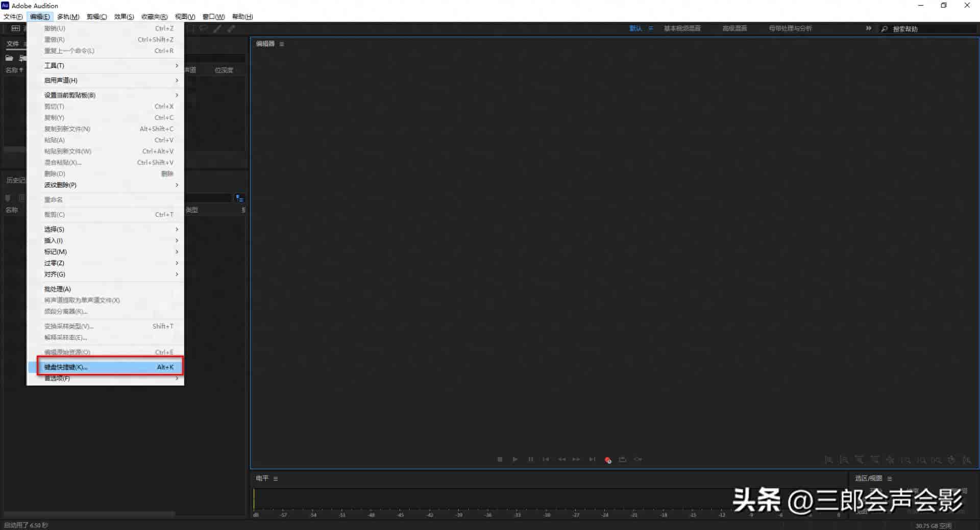Expand 选择(S) submenu
980x530 pixels.
point(106,230)
